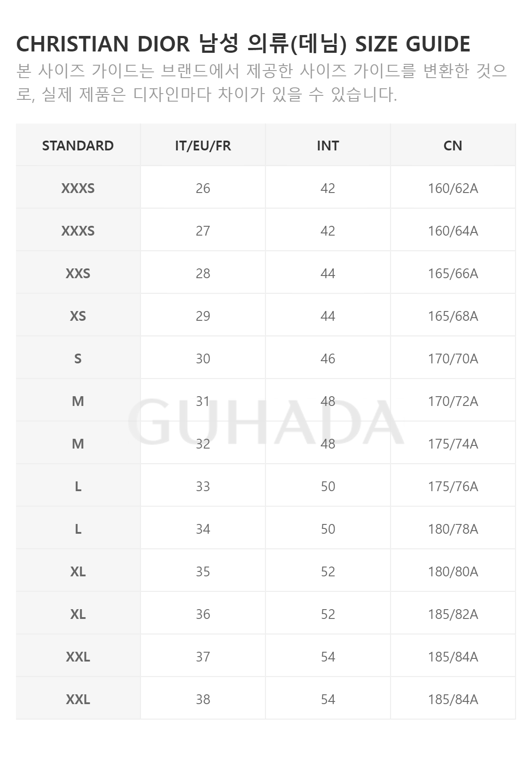Click the CN column header
The width and height of the screenshot is (532, 764).
[453, 145]
